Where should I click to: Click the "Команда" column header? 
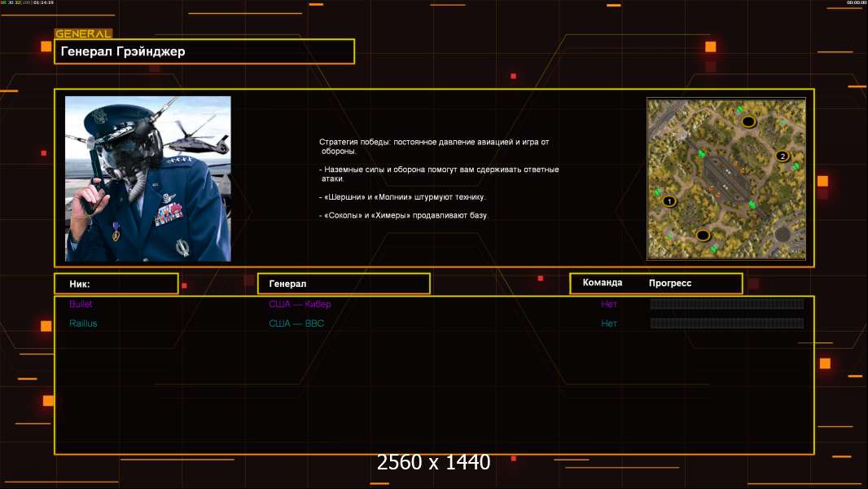pos(603,283)
